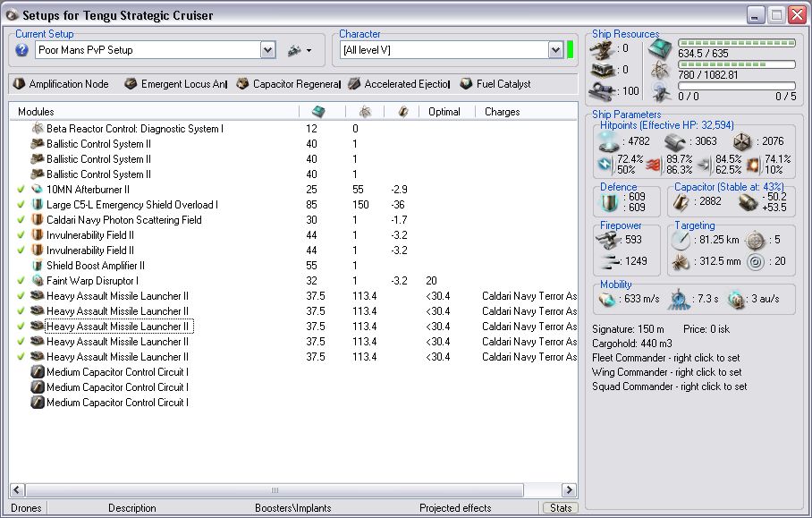Screen dimensions: 812x518
Task: Toggle the second Heavy Assault Missile Launcher checkmark
Action: (21, 310)
